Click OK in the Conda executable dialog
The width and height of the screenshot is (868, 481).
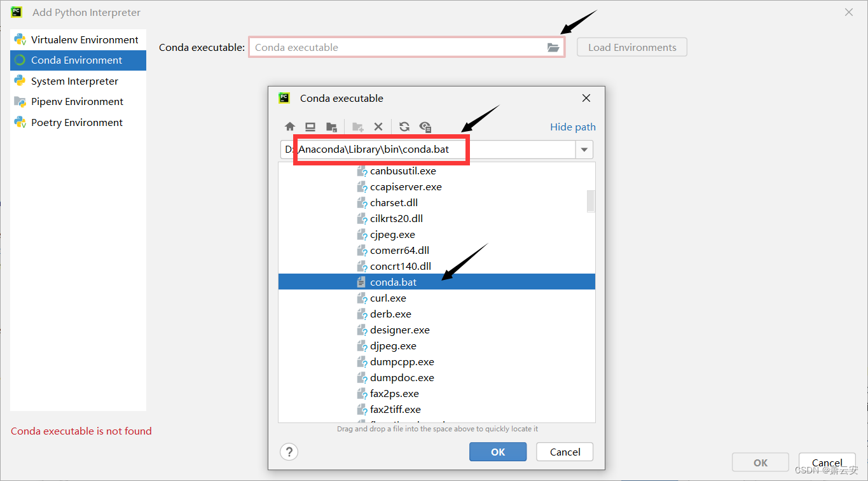pos(498,452)
